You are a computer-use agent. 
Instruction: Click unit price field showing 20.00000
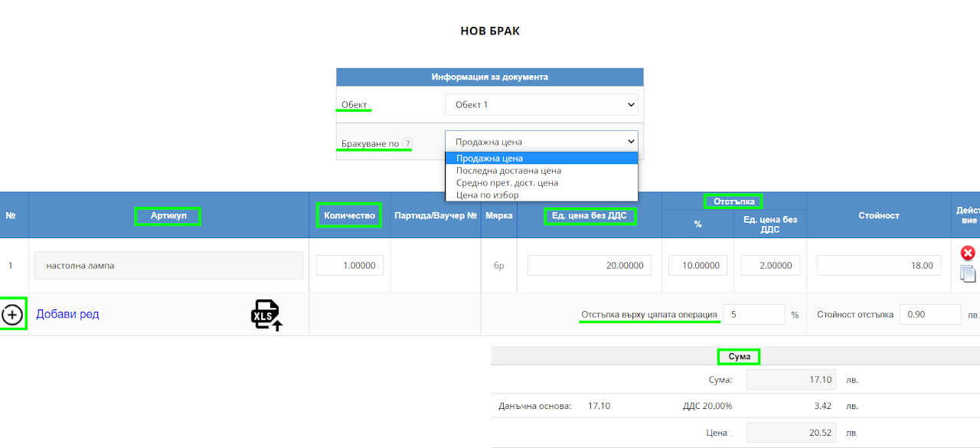coord(590,266)
